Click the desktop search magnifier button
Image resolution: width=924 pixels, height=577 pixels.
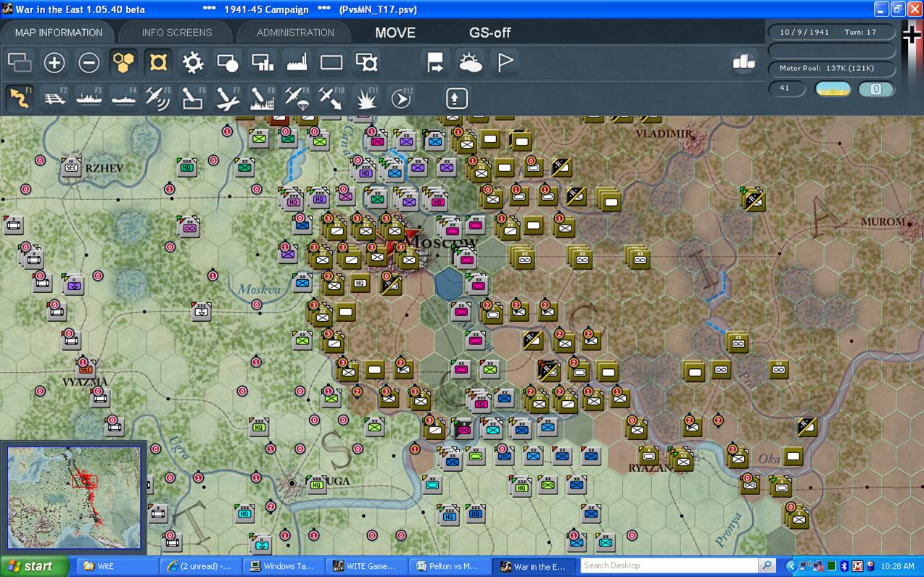click(767, 565)
